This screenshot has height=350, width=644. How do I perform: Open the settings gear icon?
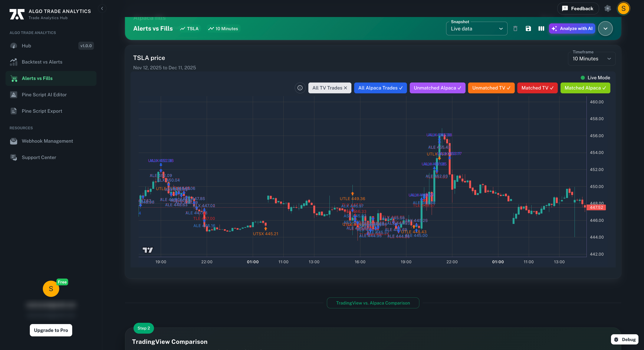coord(608,8)
